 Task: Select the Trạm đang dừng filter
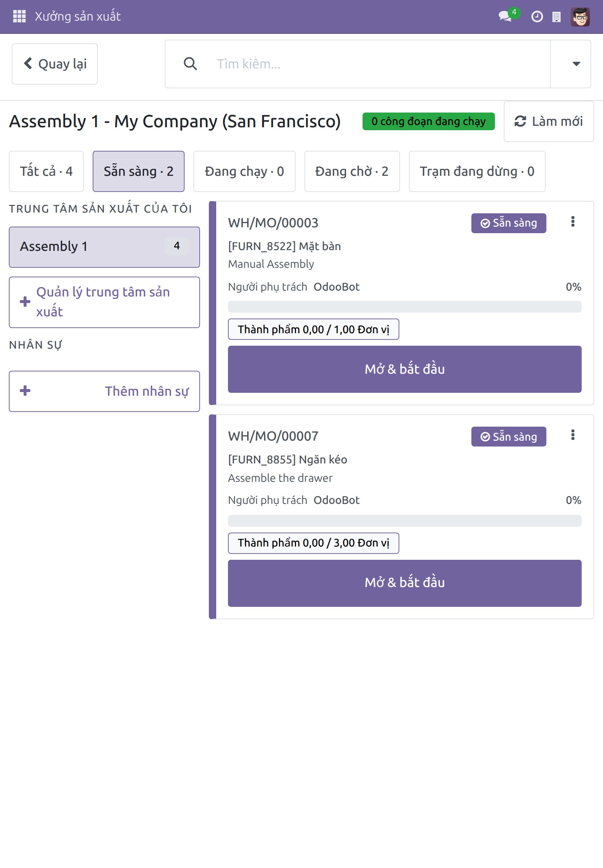tap(477, 171)
